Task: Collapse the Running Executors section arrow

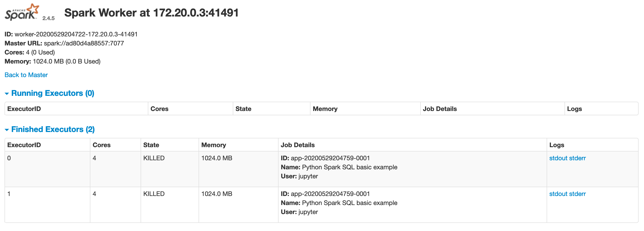Action: 7,94
